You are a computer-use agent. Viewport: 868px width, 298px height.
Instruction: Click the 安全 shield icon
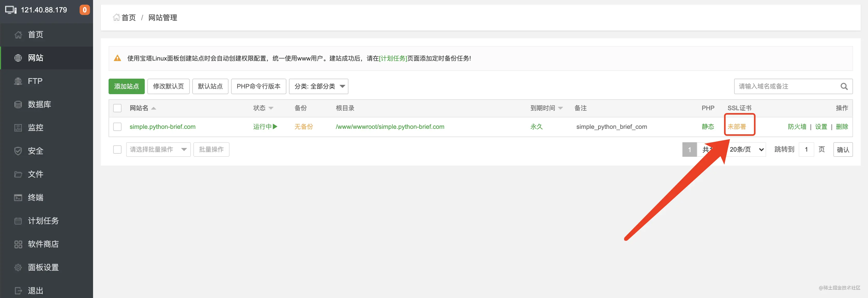coord(18,151)
